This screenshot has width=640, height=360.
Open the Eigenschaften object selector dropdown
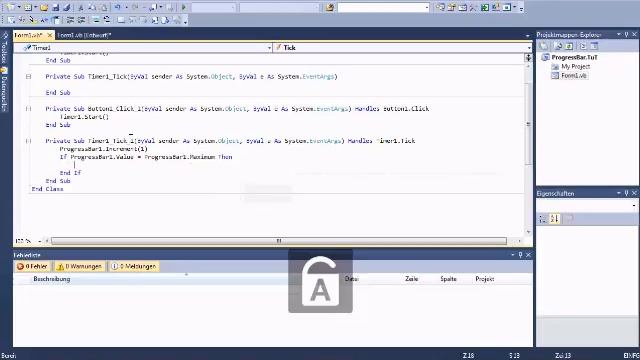click(x=633, y=206)
